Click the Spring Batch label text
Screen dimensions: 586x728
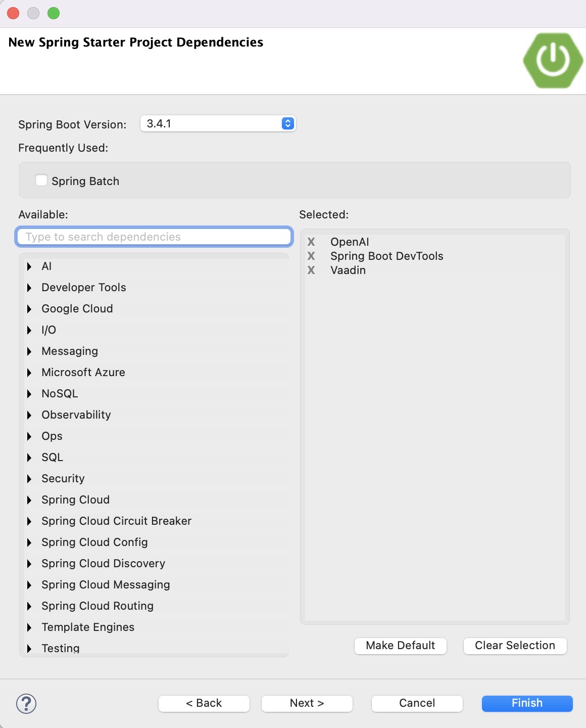pos(85,181)
